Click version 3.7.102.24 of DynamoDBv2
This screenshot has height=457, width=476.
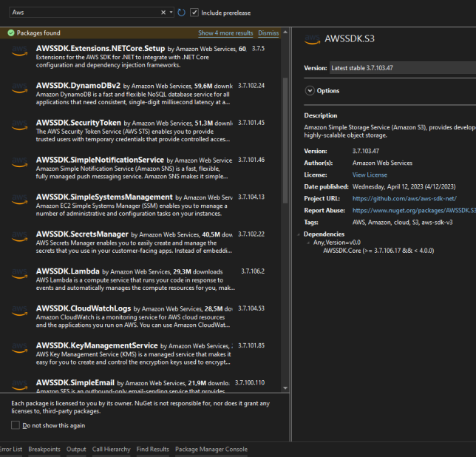click(251, 86)
